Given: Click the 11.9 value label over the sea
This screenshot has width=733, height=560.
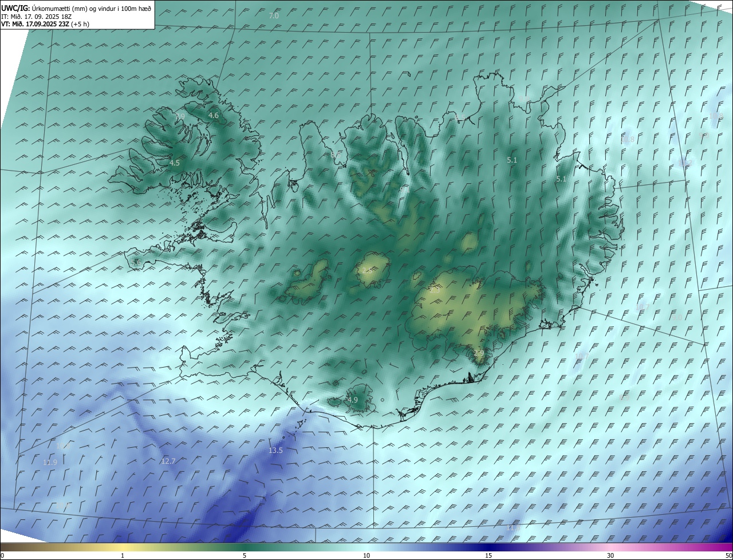Looking at the screenshot, I should pos(50,462).
